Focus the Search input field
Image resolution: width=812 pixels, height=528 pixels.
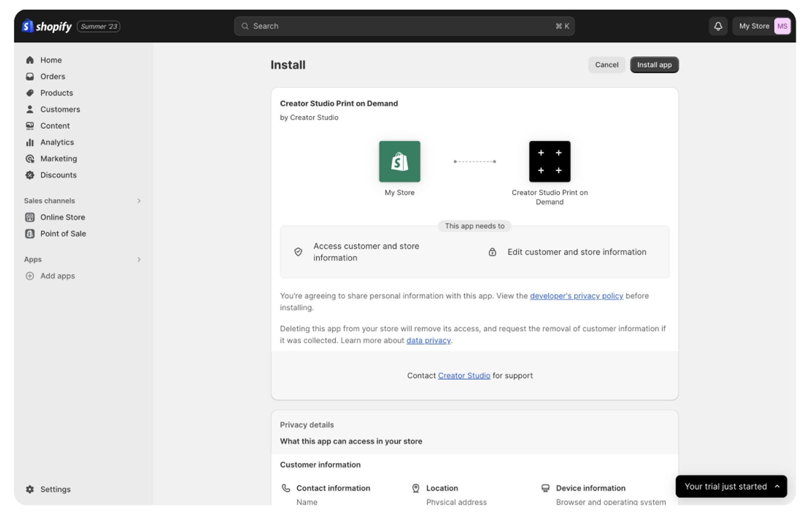[x=404, y=26]
